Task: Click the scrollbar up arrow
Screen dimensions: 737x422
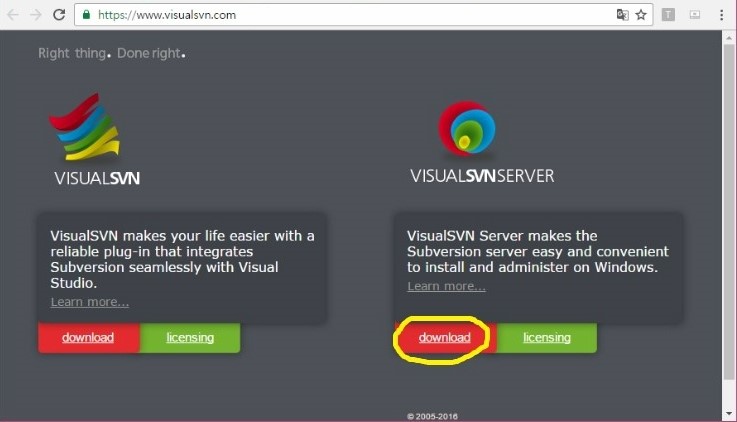Action: coord(729,38)
